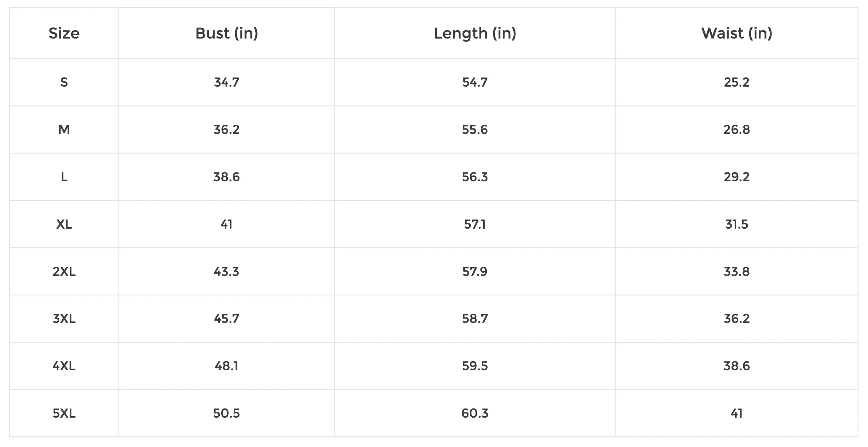The image size is (868, 447).
Task: Click the 3XL bust value 45.7
Action: pyautogui.click(x=226, y=319)
